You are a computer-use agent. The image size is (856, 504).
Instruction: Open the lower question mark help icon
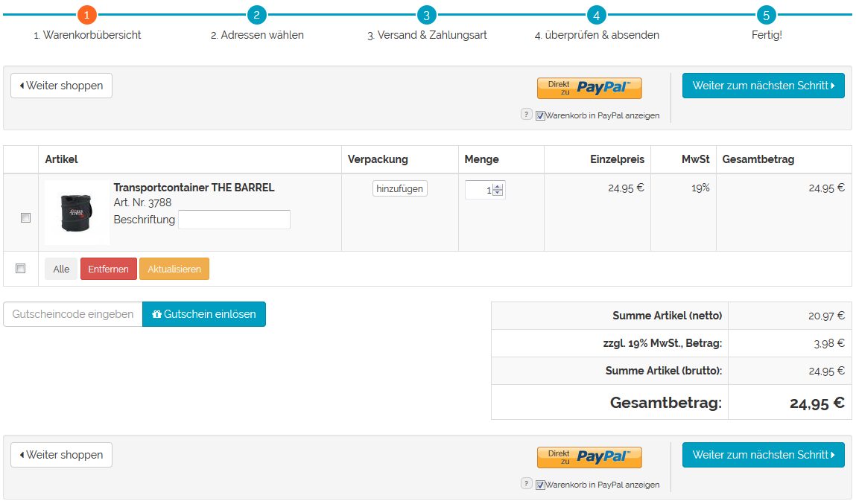pos(527,484)
